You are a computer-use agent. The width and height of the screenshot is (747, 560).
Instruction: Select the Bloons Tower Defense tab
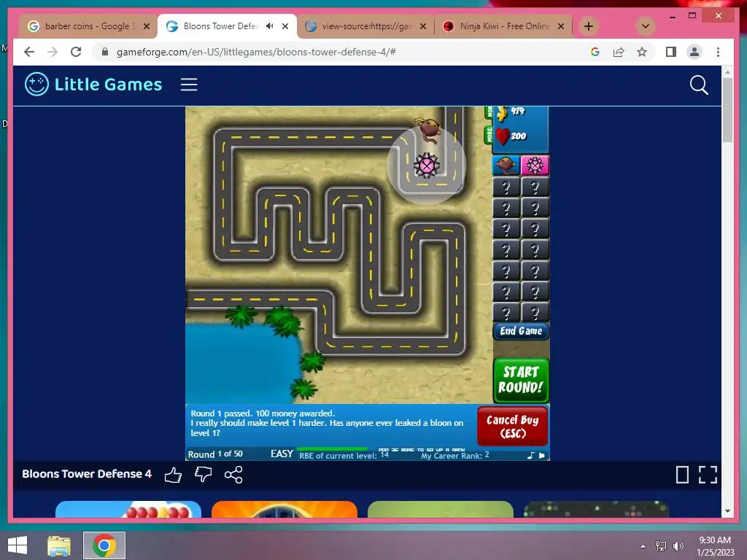pos(220,26)
